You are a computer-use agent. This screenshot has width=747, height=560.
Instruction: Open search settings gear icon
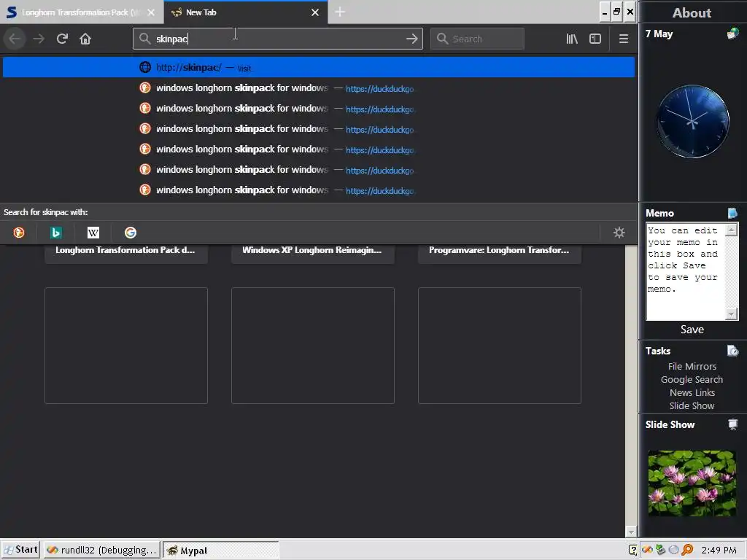619,233
